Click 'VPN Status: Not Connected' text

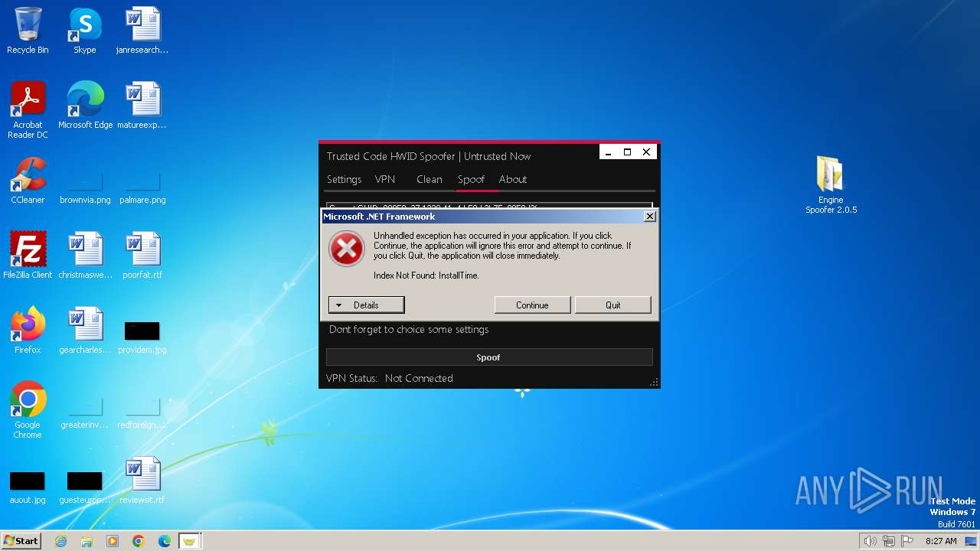tap(390, 378)
